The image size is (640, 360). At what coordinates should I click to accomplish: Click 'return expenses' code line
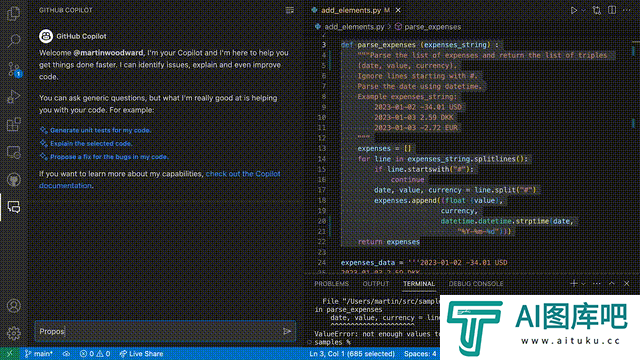[x=389, y=242]
